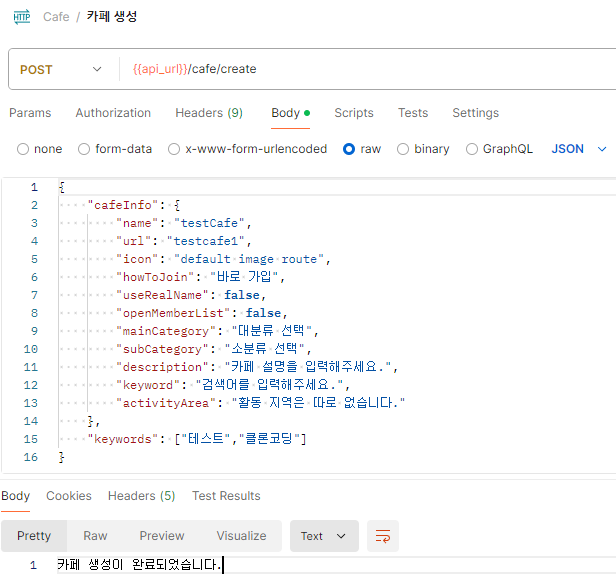Toggle word wrap icon in response panel
Viewport: 616px width, 579px height.
point(383,536)
